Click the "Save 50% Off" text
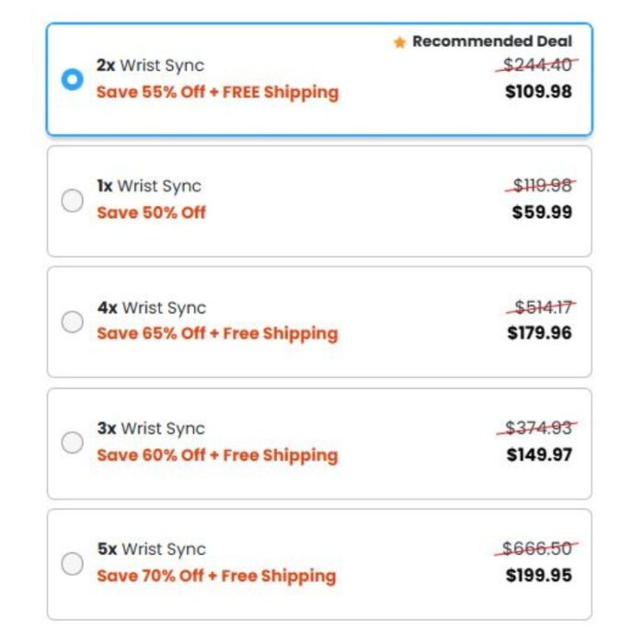The image size is (644, 644). pos(151,213)
